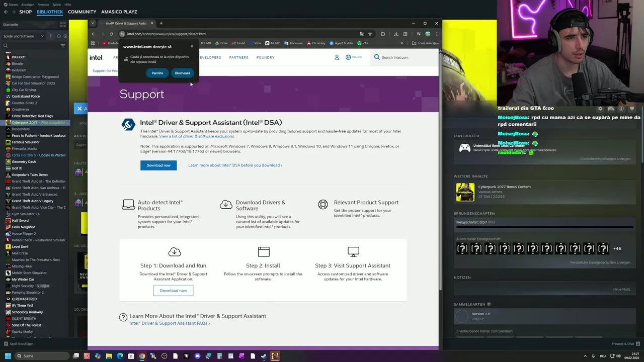Screen dimensions: 644x362
Task: Open Chrome tab search dropdown arrow
Action: pos(93,23)
